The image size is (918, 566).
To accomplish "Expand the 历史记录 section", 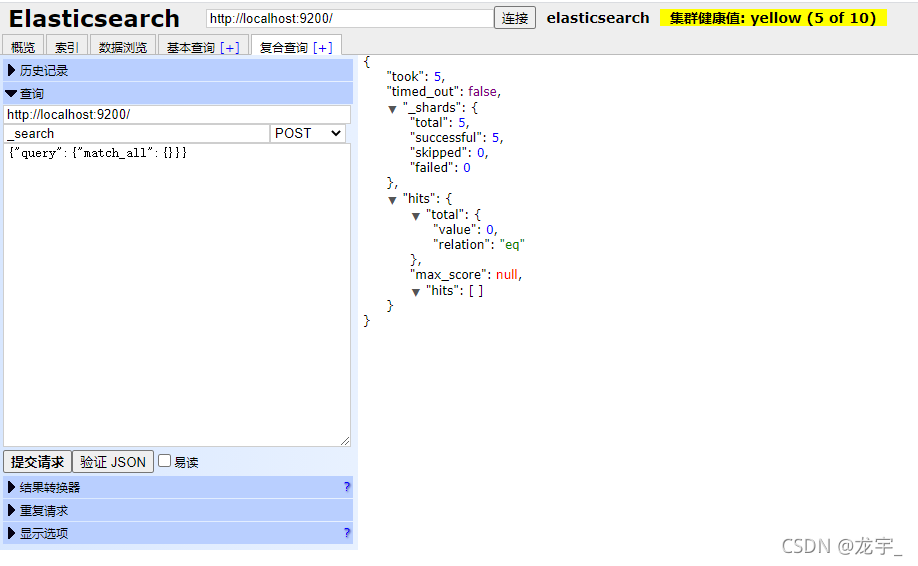I will tap(178, 70).
